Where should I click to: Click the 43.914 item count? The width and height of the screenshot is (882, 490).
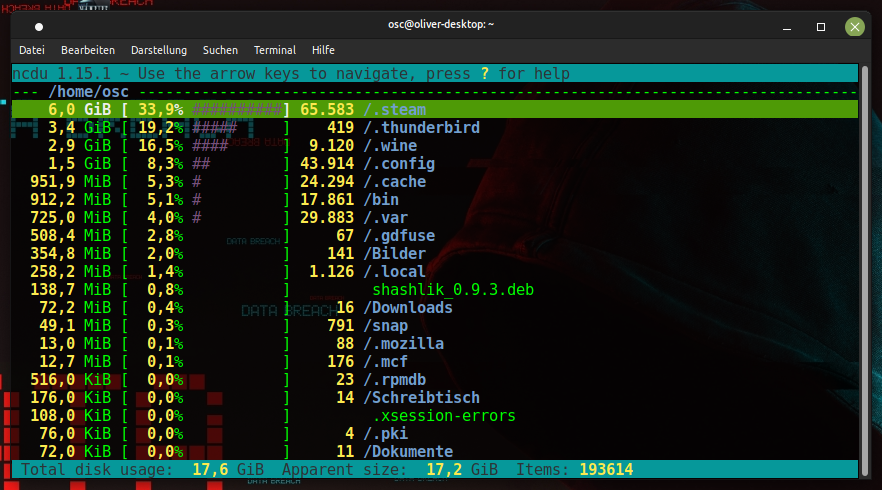click(327, 164)
